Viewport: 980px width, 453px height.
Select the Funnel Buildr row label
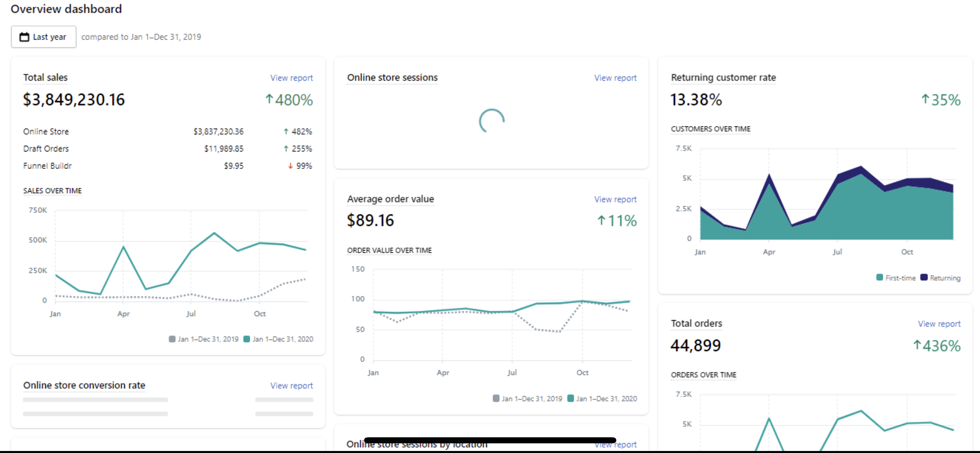pos(47,165)
